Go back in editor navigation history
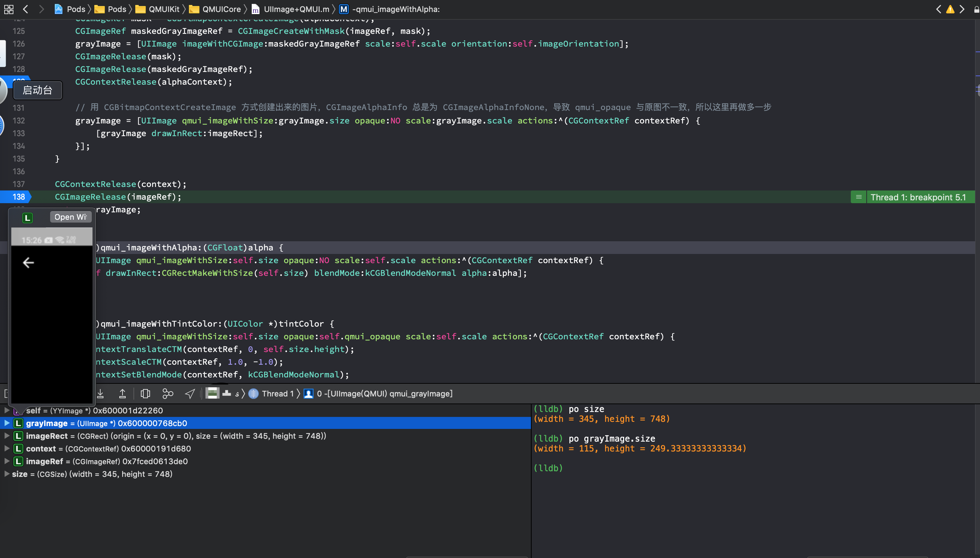The width and height of the screenshot is (980, 558). [x=26, y=9]
